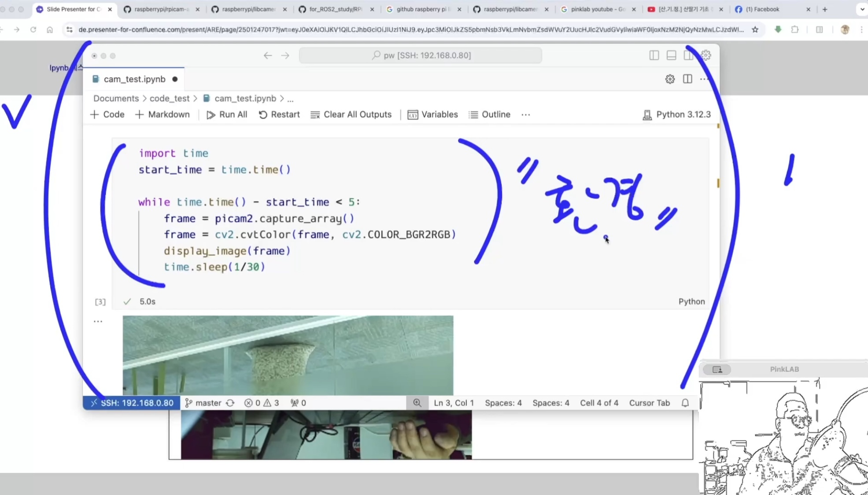Click Clear All Outputs
This screenshot has width=868, height=495.
[x=351, y=114]
